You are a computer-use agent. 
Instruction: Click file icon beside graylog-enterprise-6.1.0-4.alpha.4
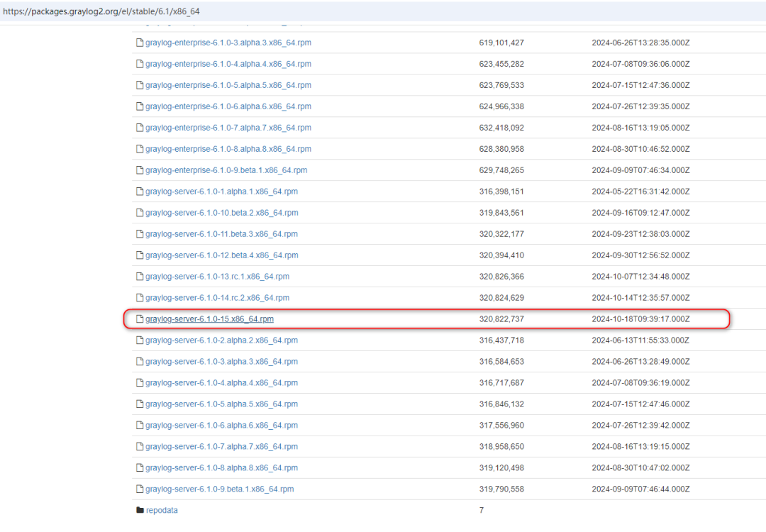coord(140,64)
